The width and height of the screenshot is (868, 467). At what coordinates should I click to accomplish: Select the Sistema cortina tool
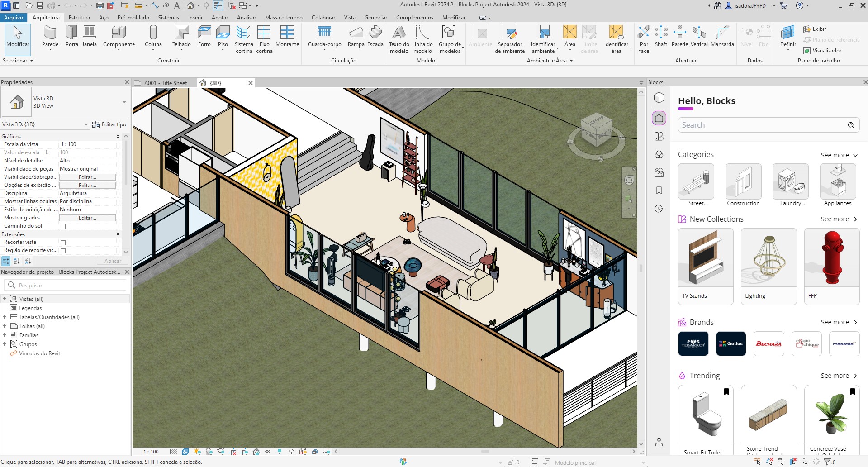(x=244, y=39)
